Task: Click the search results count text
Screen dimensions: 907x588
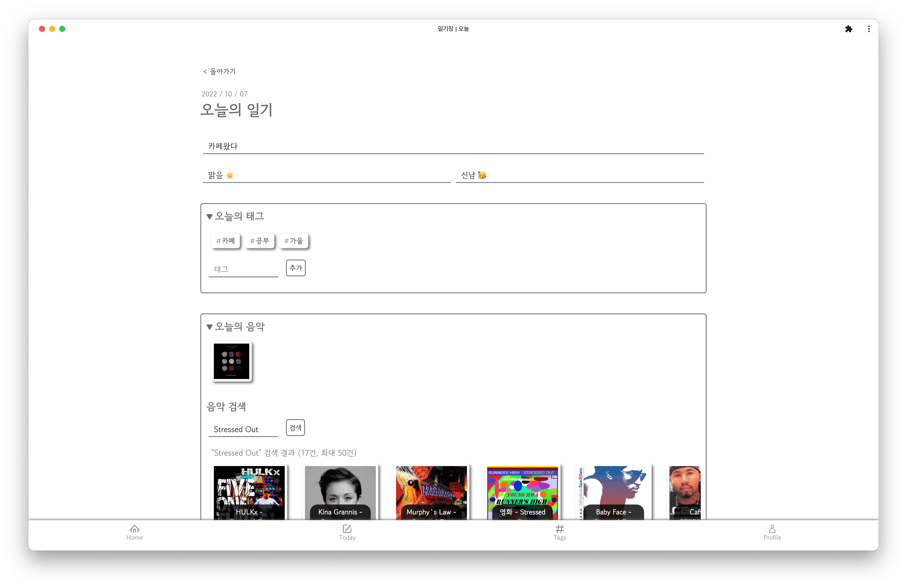Action: 284,453
